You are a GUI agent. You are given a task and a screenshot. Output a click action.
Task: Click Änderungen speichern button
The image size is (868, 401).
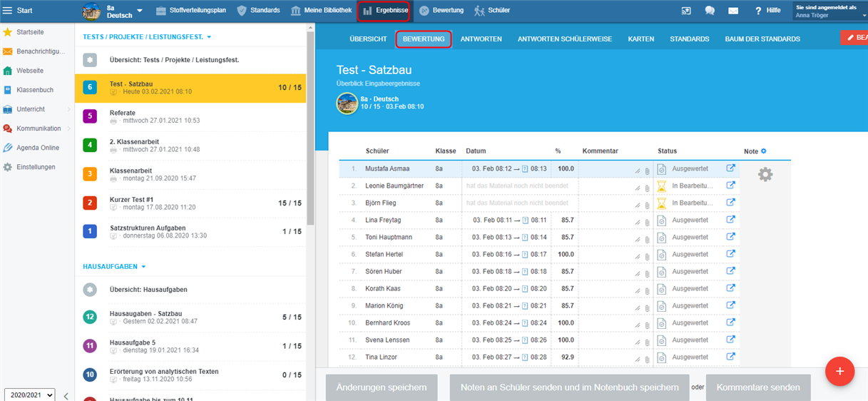382,387
